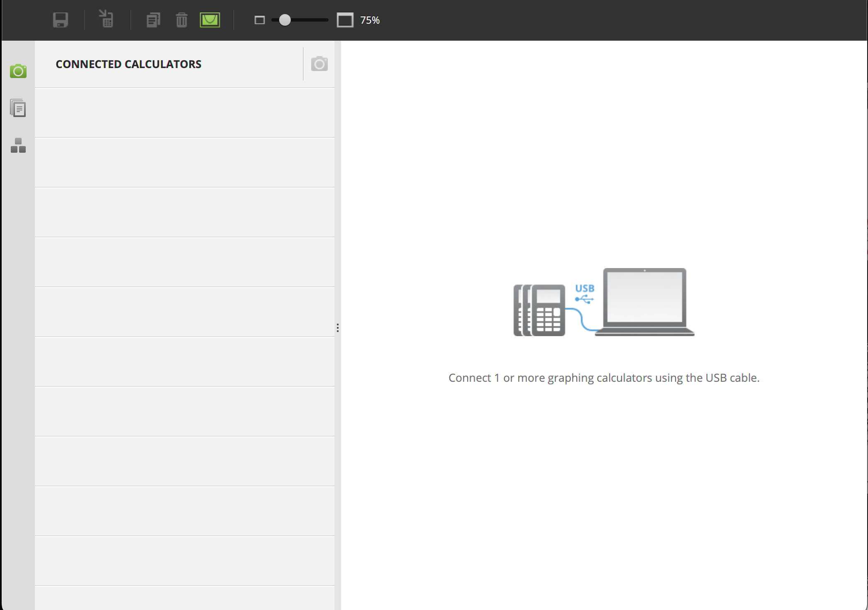Switch to the Calculator Explorer workspace

[18, 108]
